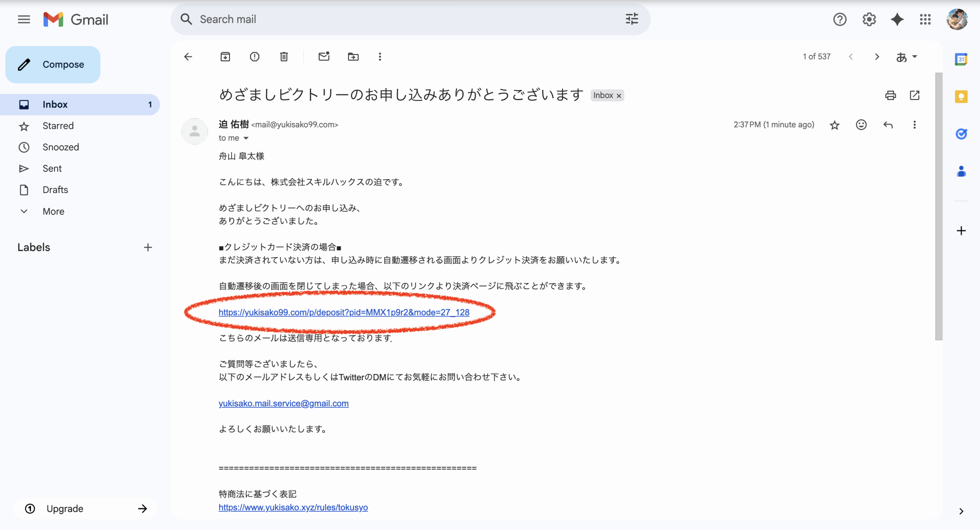Report this email as spam
980x530 pixels.
pyautogui.click(x=255, y=57)
